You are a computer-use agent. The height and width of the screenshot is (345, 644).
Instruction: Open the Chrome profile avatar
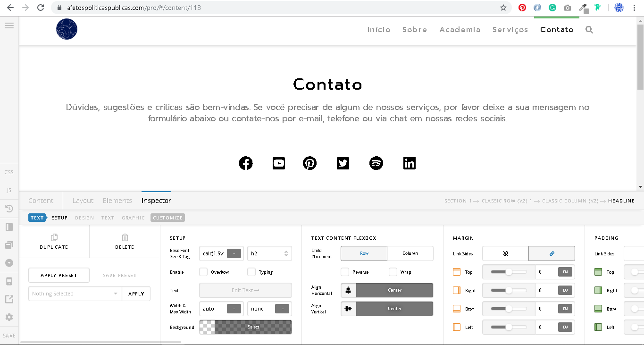pyautogui.click(x=619, y=8)
